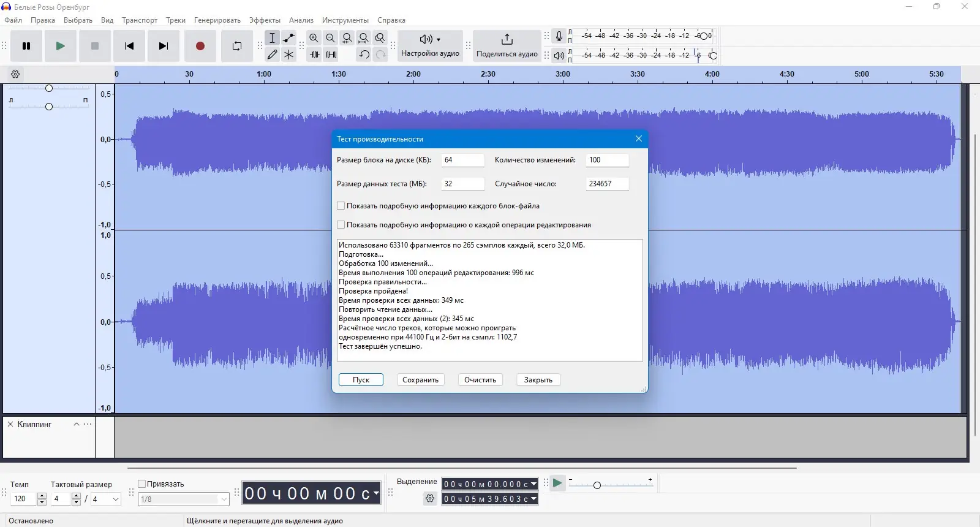
Task: Select the Envelope tool
Action: click(x=289, y=38)
